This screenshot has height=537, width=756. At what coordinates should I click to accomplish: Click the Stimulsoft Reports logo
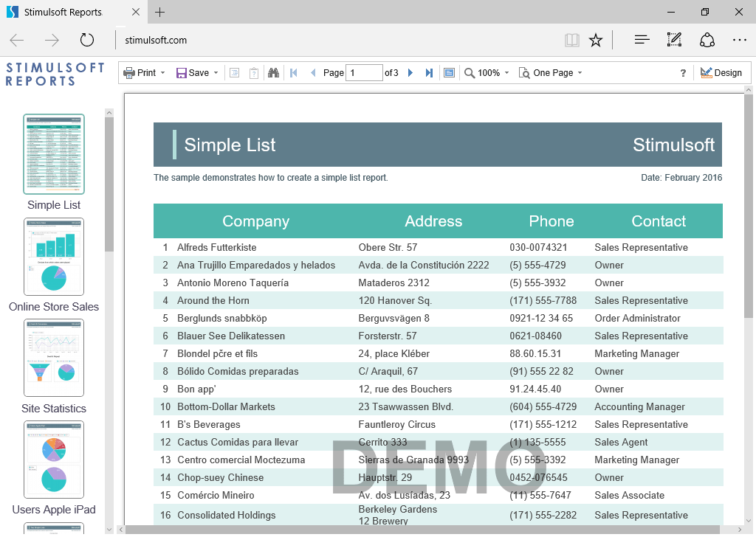click(55, 75)
